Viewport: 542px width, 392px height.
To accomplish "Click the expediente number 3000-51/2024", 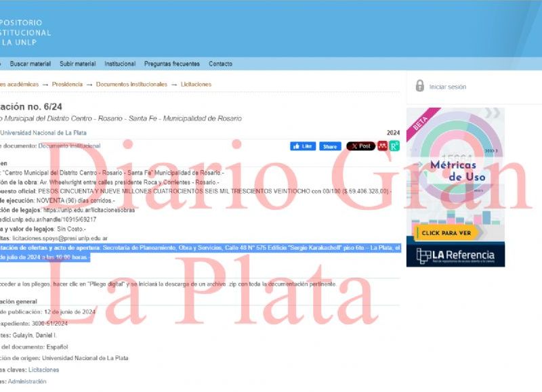I will [x=49, y=324].
